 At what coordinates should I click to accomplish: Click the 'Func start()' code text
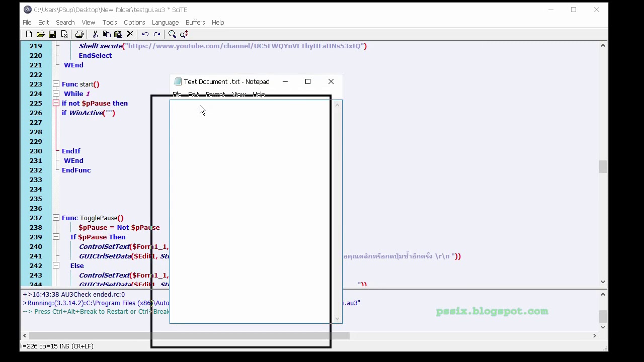[80, 84]
